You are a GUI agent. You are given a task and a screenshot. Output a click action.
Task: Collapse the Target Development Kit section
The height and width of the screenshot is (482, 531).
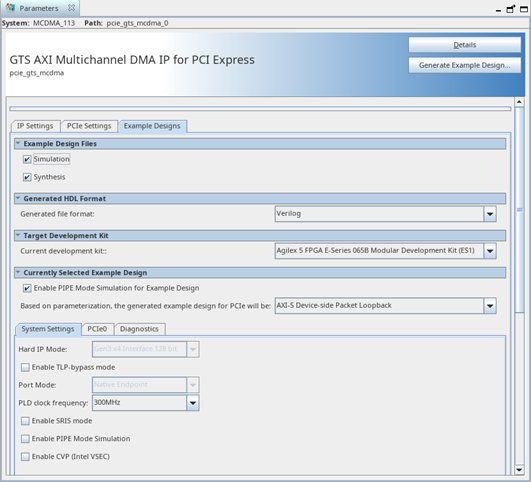pos(18,235)
